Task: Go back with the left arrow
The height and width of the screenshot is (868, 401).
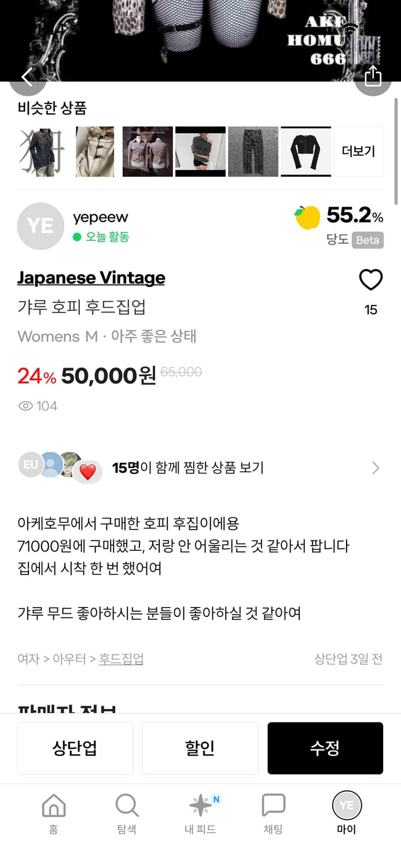Action: [28, 76]
